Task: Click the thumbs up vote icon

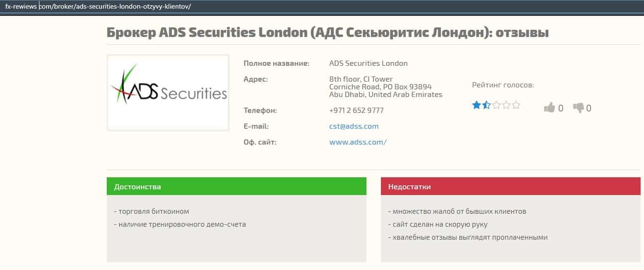Action: [549, 108]
